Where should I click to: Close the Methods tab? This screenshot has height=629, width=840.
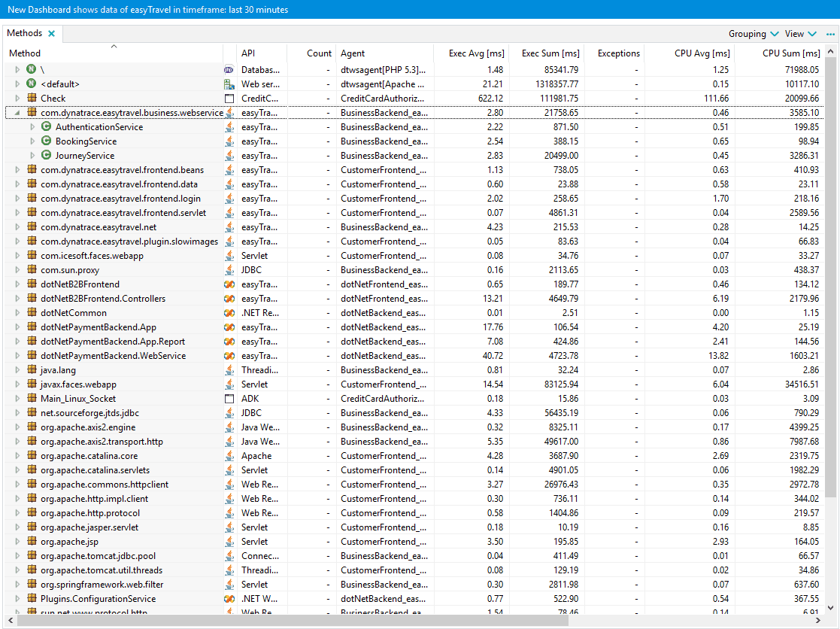click(51, 33)
